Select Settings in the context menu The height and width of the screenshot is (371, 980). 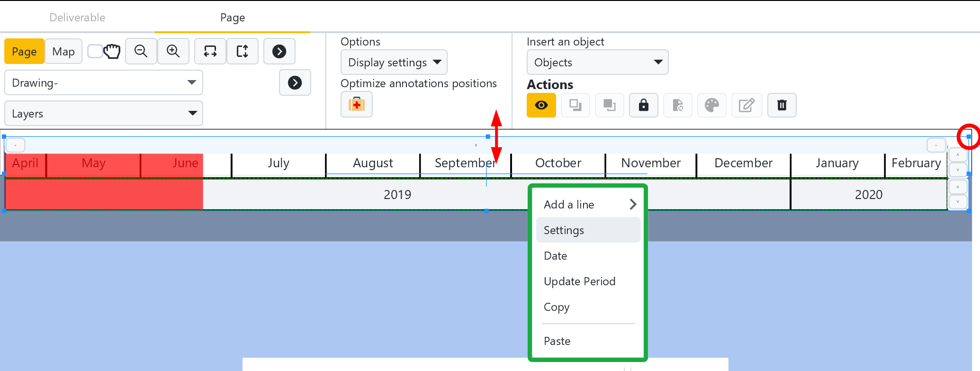click(564, 230)
